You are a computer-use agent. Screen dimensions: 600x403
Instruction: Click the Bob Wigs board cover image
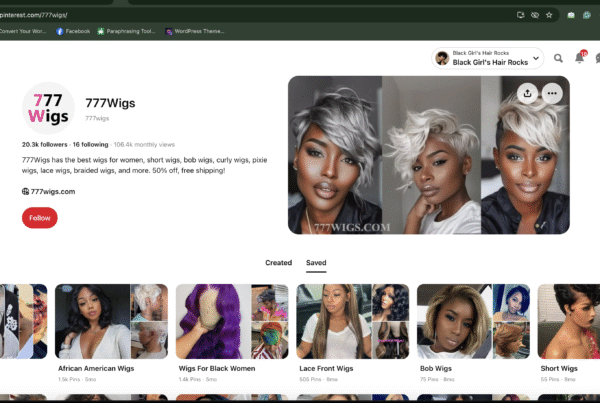pyautogui.click(x=473, y=321)
